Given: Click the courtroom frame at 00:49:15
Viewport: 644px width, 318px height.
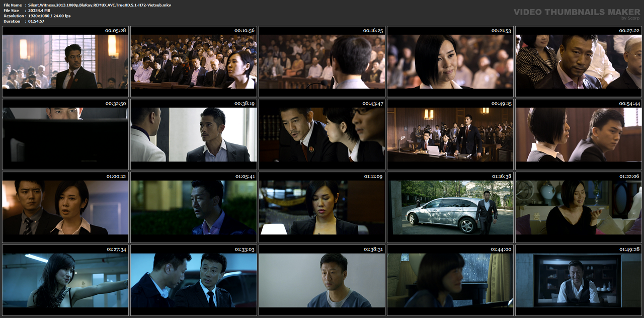Looking at the screenshot, I should (450, 134).
